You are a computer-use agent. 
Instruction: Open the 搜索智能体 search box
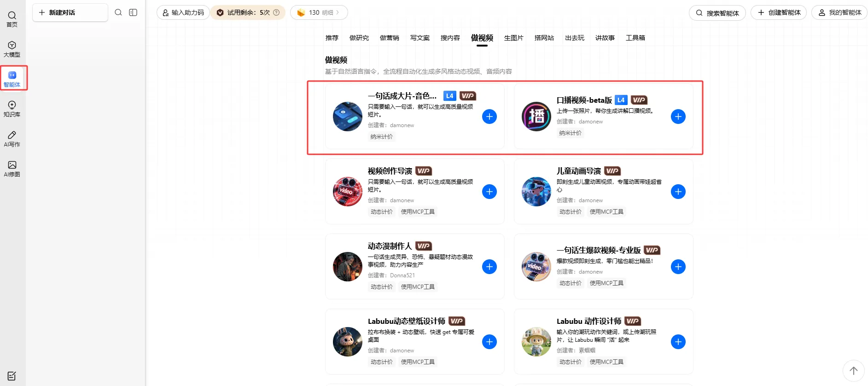[x=717, y=13]
